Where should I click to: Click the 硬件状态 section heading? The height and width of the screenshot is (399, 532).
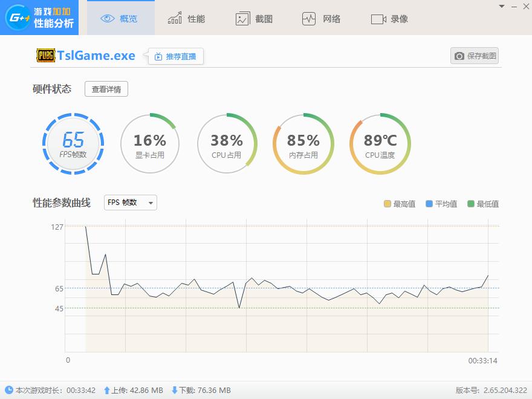point(51,88)
